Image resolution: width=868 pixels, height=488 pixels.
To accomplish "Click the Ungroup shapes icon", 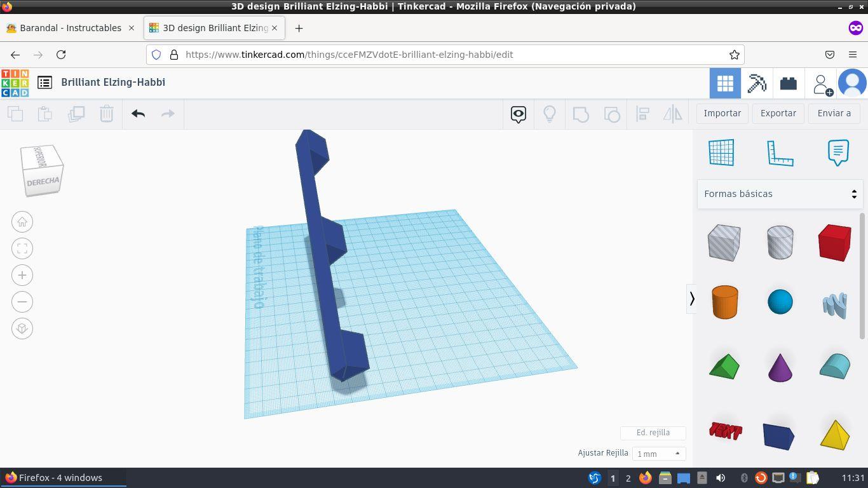I will pyautogui.click(x=612, y=114).
